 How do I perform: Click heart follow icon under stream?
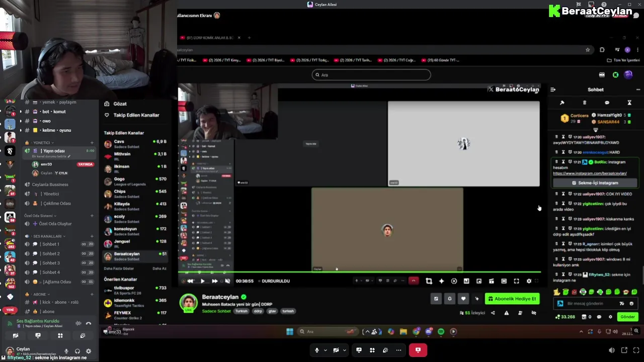[x=463, y=299]
